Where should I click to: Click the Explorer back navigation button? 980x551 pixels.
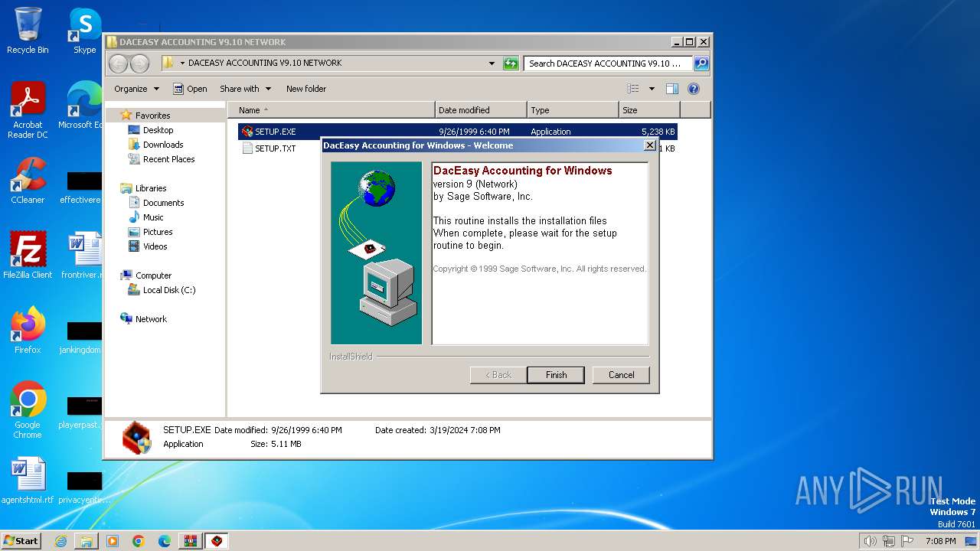pos(118,64)
